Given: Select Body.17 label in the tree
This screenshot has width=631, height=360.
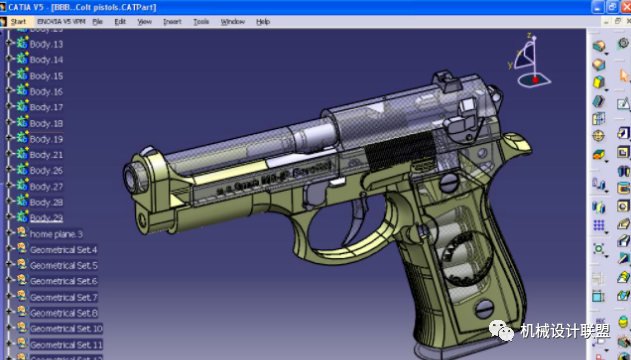Looking at the screenshot, I should coord(46,107).
